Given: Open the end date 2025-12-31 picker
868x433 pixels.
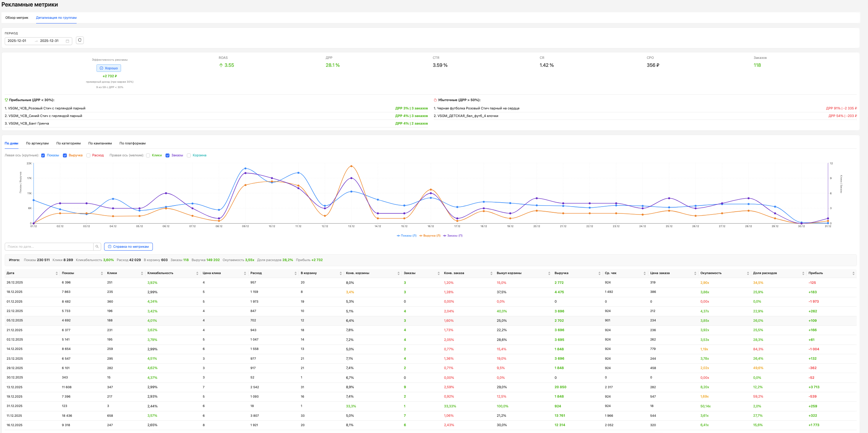Looking at the screenshot, I should 50,41.
